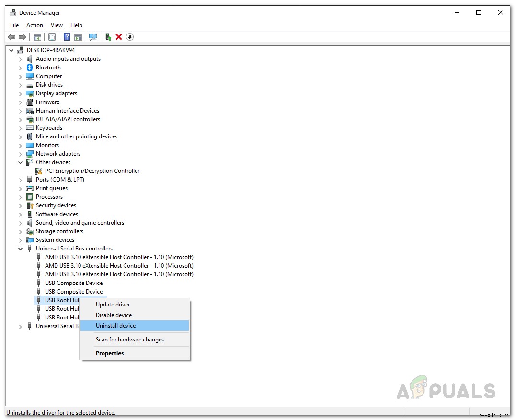Choose Update driver from the context menu
Screen dimensions: 515x420
coord(113,304)
